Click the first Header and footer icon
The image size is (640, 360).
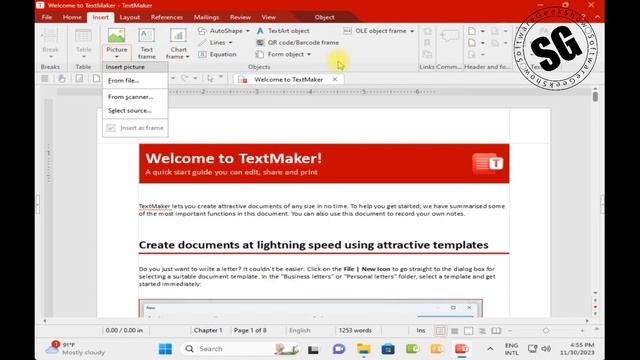click(472, 31)
